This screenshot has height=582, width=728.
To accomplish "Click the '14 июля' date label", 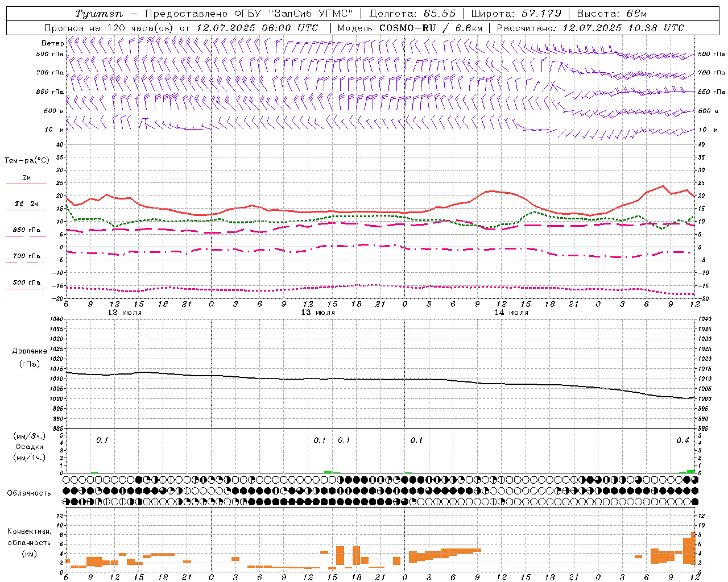I will point(511,313).
